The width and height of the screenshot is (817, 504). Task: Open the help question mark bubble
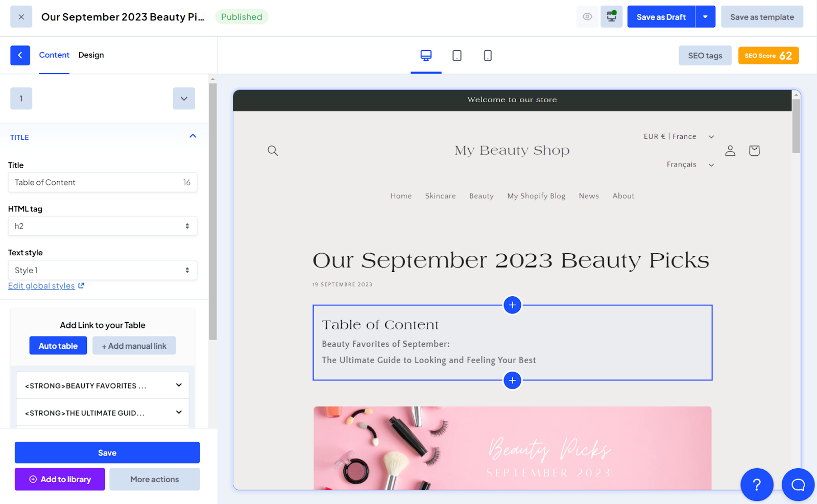tap(757, 484)
